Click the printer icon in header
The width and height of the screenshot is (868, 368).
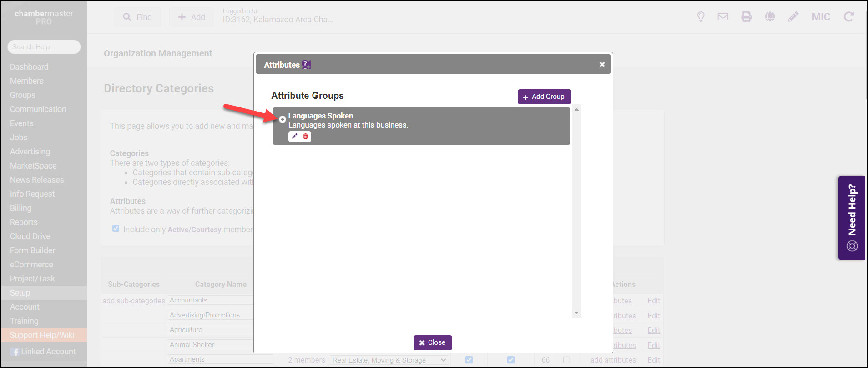click(x=747, y=17)
